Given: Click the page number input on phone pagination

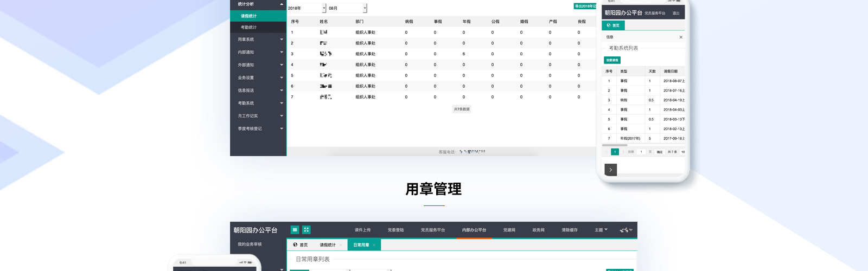Looking at the screenshot, I should [641, 152].
